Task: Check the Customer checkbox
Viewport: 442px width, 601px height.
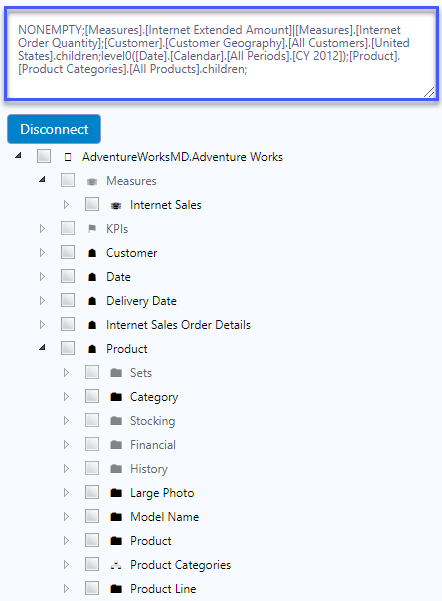Action: click(68, 252)
